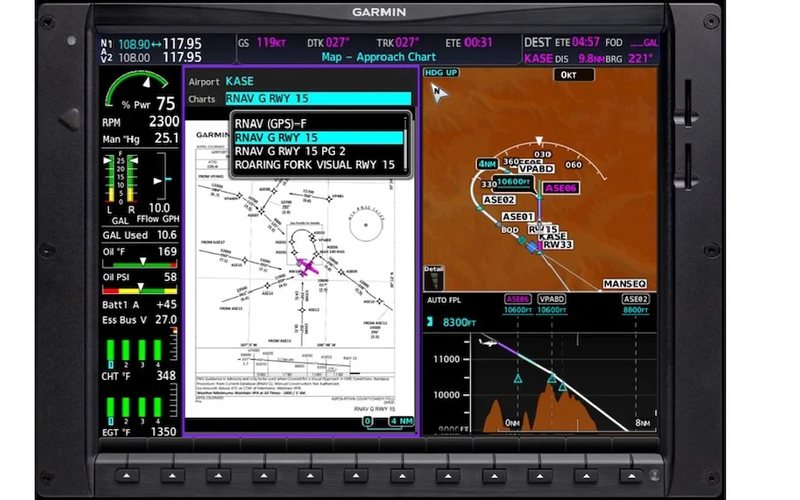Click the Oil °F temperature bar
Image resolution: width=800 pixels, height=500 pixels.
[x=140, y=264]
